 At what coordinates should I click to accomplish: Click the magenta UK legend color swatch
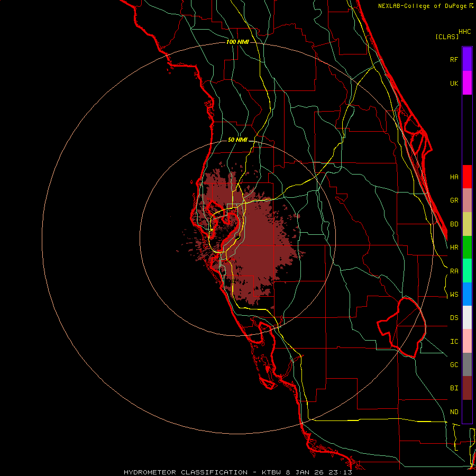pyautogui.click(x=467, y=83)
